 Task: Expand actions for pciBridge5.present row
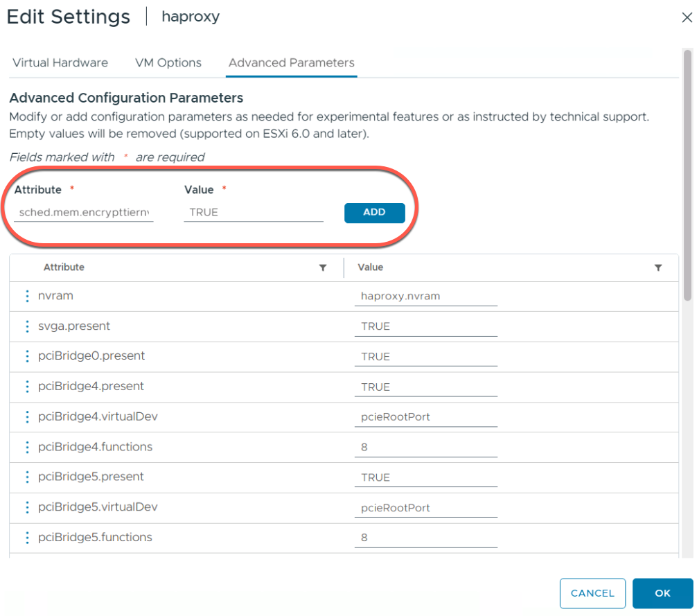coord(27,477)
